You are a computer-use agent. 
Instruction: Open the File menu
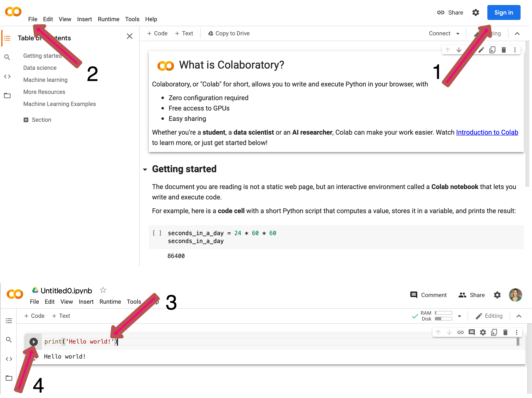pos(33,19)
